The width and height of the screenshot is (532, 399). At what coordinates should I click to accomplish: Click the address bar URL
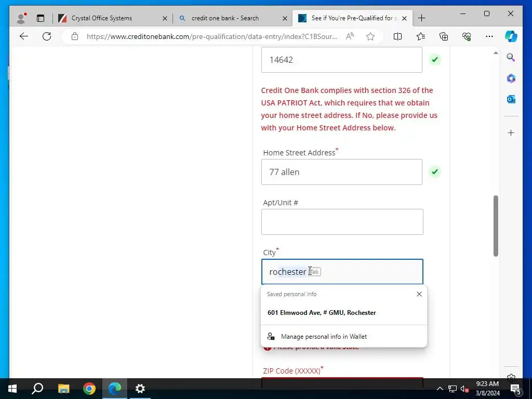coord(212,36)
